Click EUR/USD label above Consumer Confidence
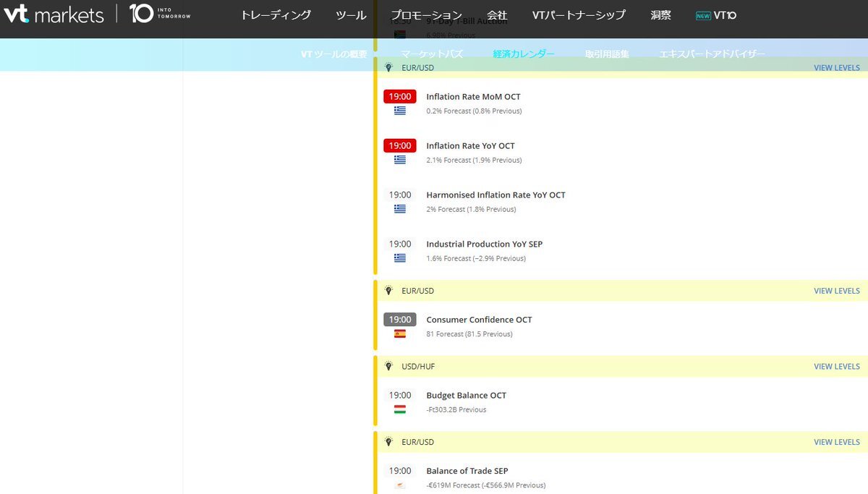The width and height of the screenshot is (868, 494). [417, 291]
